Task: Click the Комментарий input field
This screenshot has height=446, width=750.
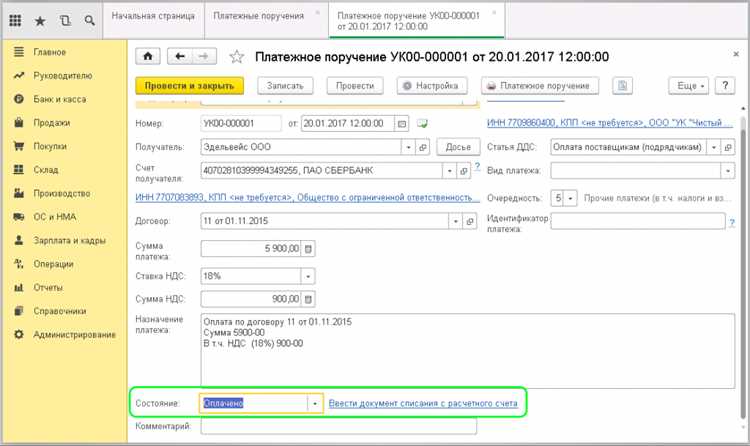Action: (x=339, y=426)
